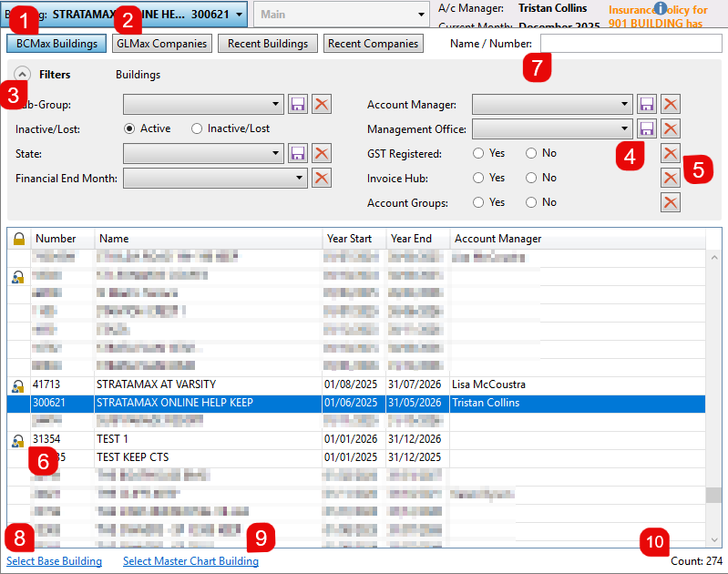728x574 pixels.
Task: Set Account Groups to No
Action: (531, 202)
